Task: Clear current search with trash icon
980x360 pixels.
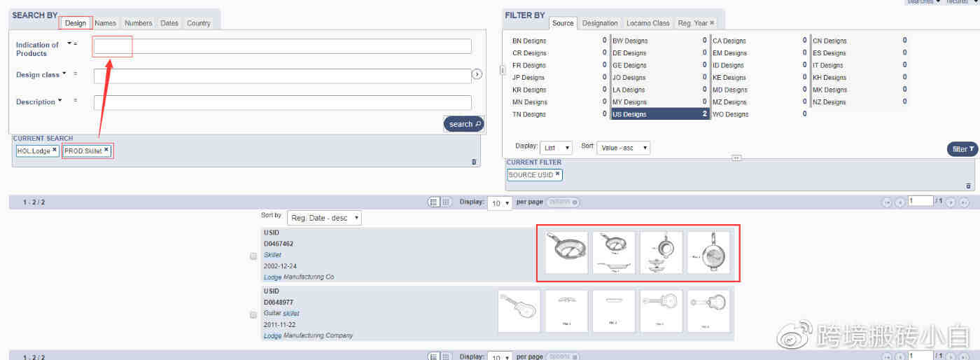Action: (474, 162)
